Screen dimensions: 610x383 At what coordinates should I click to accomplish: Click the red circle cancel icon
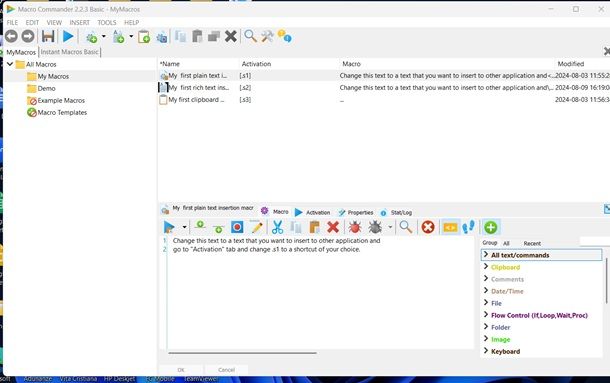(x=428, y=227)
